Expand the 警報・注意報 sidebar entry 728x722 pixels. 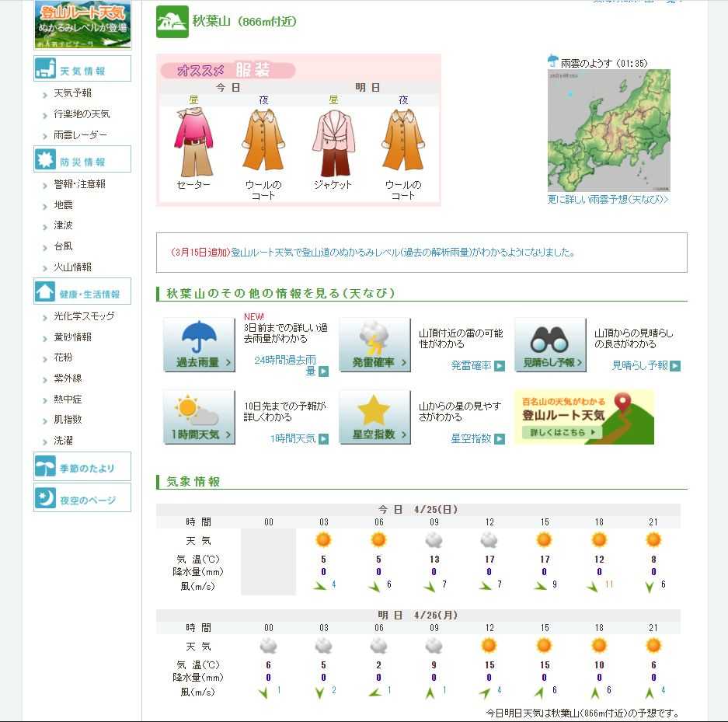79,184
